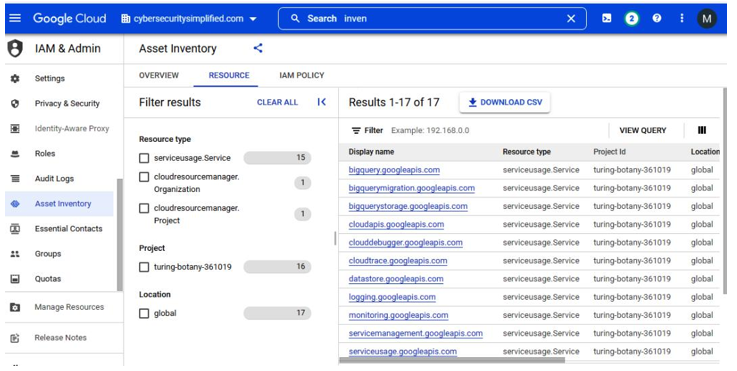Image resolution: width=737 pixels, height=371 pixels.
Task: Open column display options icon
Action: [702, 130]
